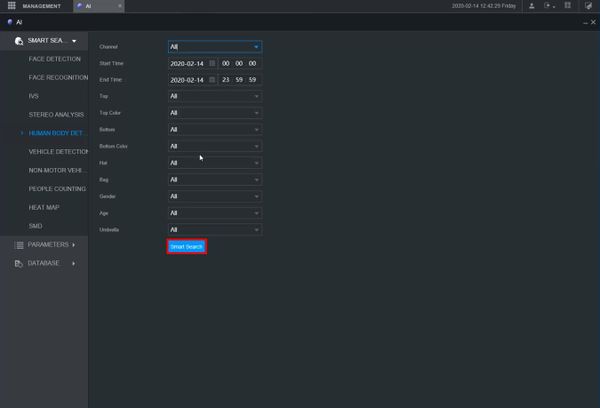Open the logout menu icon in the top bar

click(549, 6)
